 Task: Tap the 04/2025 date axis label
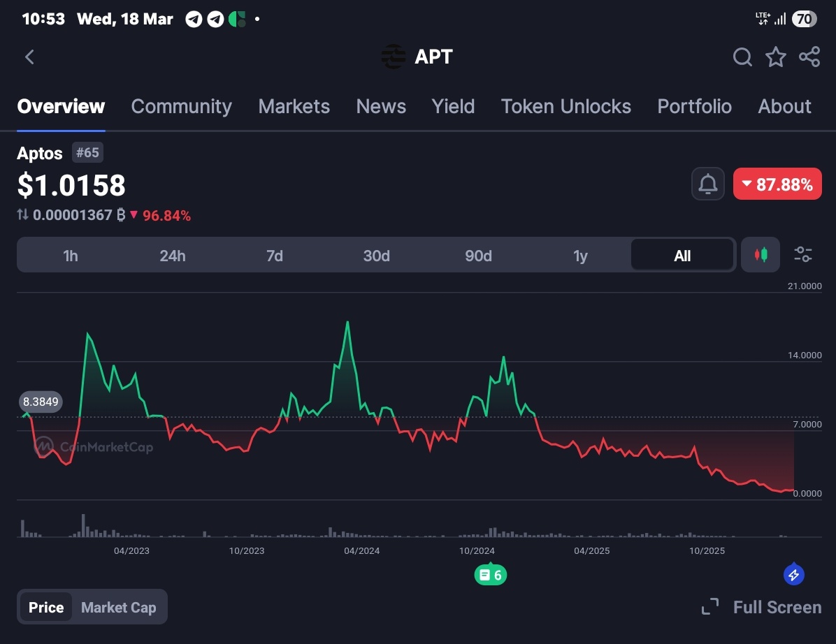coord(592,551)
